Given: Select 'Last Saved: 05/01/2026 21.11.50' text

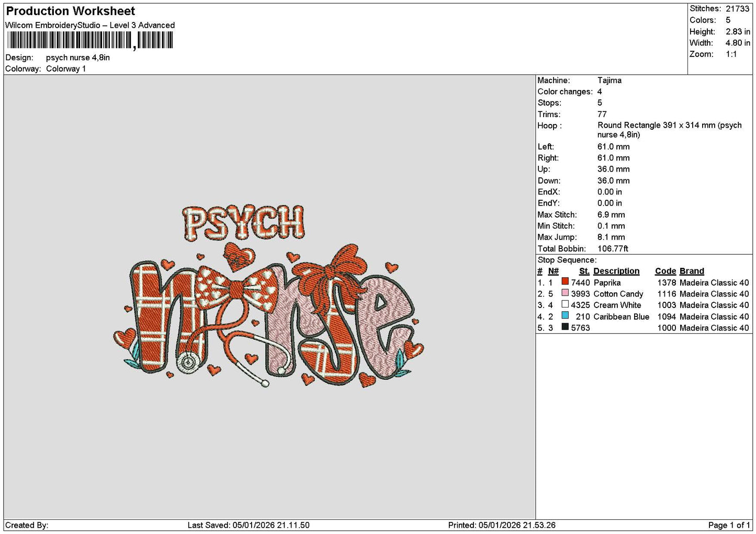Looking at the screenshot, I should (249, 525).
